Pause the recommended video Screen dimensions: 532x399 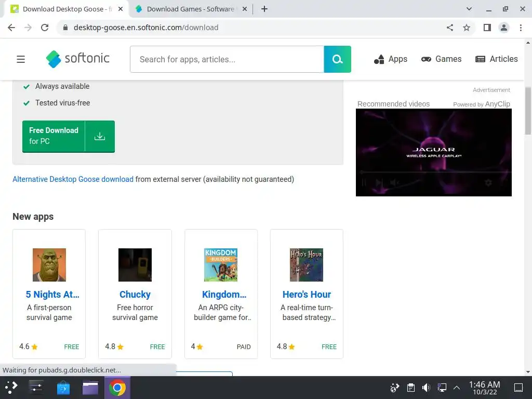click(364, 183)
